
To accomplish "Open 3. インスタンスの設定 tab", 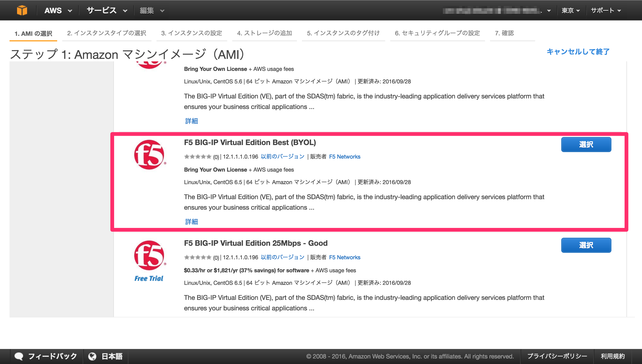I will (x=192, y=33).
